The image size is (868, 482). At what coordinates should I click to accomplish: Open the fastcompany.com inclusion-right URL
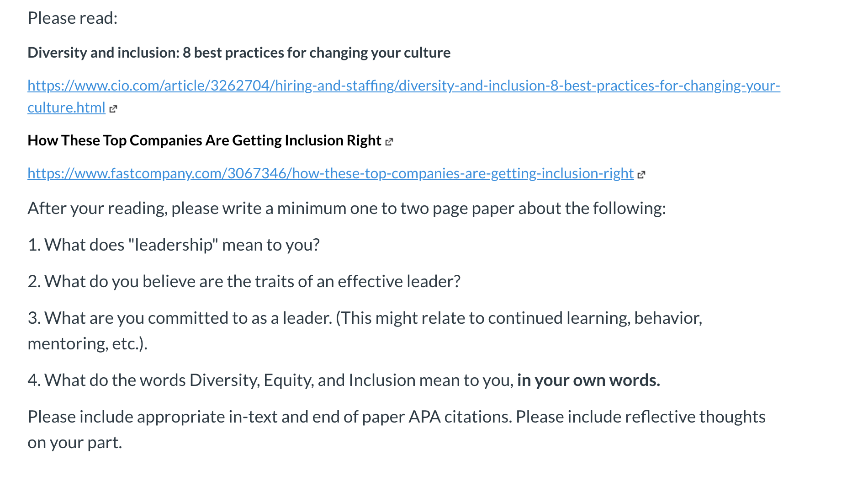pyautogui.click(x=331, y=173)
